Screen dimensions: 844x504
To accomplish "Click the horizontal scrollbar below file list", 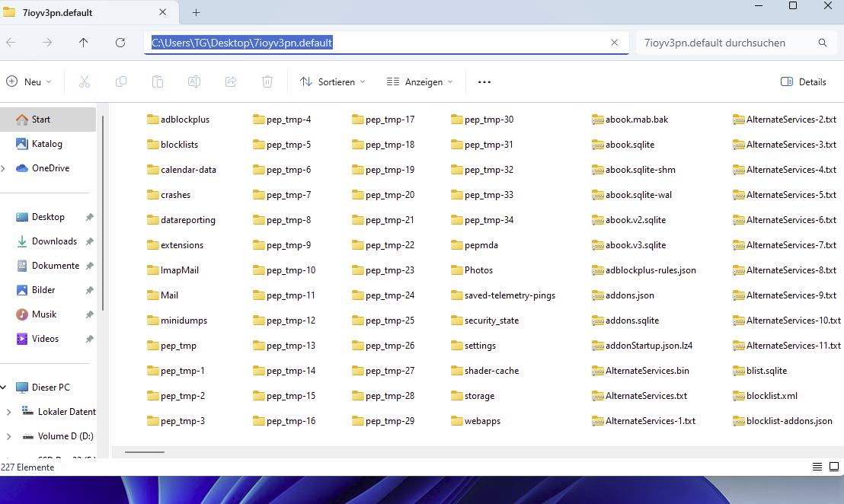I will (144, 452).
